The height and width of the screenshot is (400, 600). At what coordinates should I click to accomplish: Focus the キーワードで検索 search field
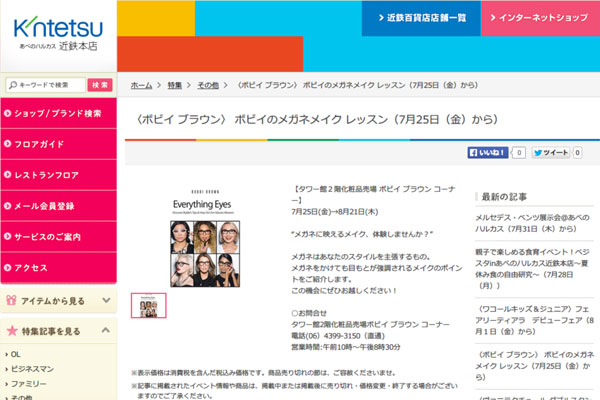click(45, 85)
